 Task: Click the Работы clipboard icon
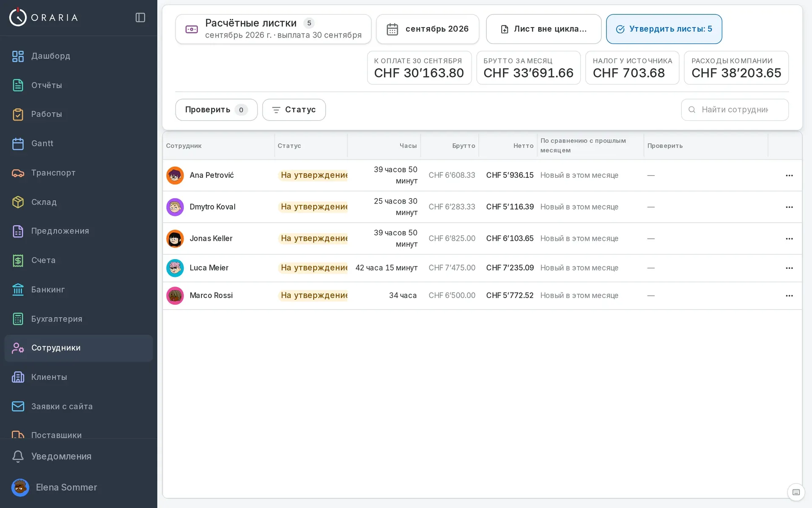(18, 114)
